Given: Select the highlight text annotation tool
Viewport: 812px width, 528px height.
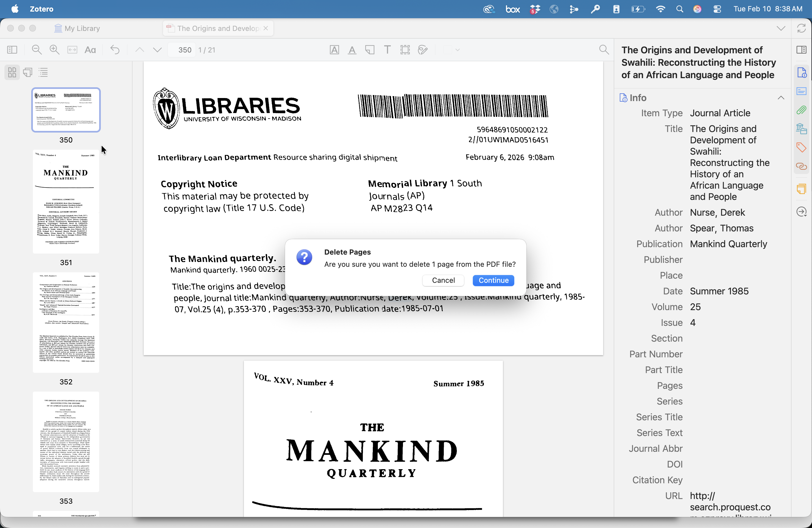Looking at the screenshot, I should point(334,50).
